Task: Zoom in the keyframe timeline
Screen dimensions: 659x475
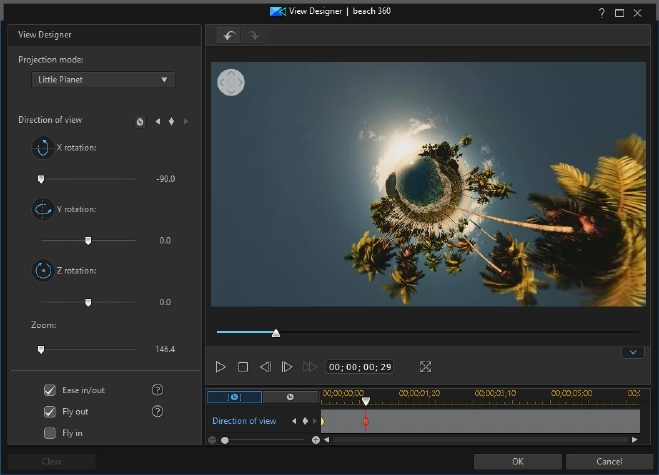Action: [316, 440]
